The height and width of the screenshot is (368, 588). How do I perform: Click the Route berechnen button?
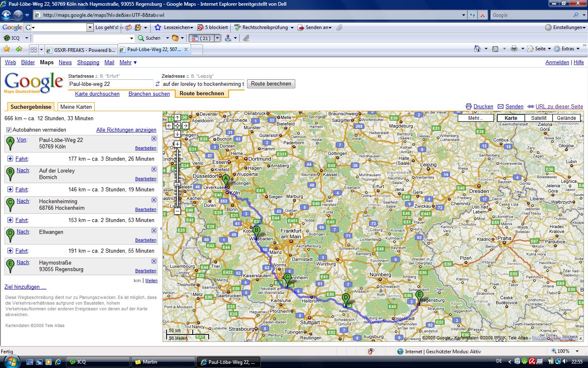(x=271, y=84)
